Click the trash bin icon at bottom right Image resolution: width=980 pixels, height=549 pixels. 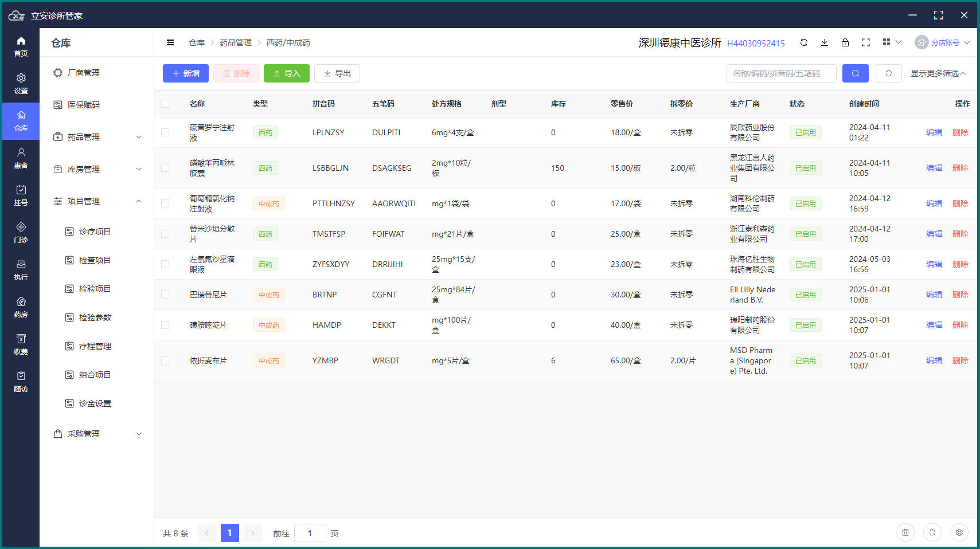click(x=905, y=532)
